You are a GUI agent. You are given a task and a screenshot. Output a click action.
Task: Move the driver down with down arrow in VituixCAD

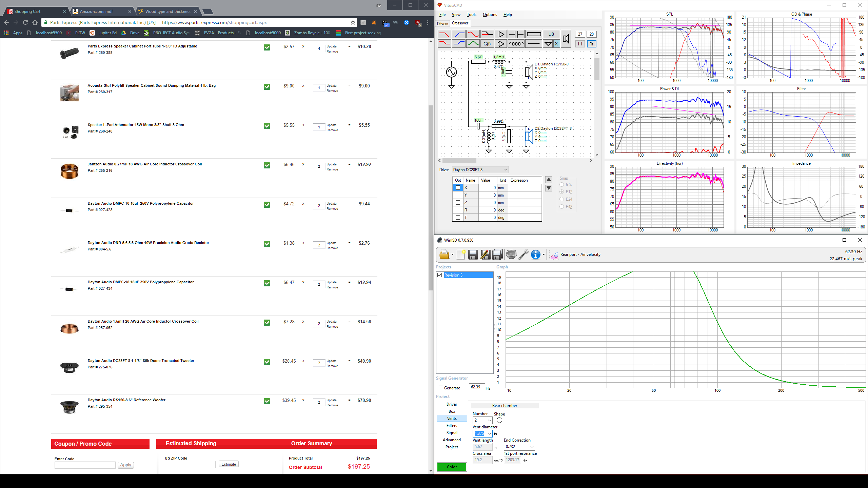pos(549,188)
